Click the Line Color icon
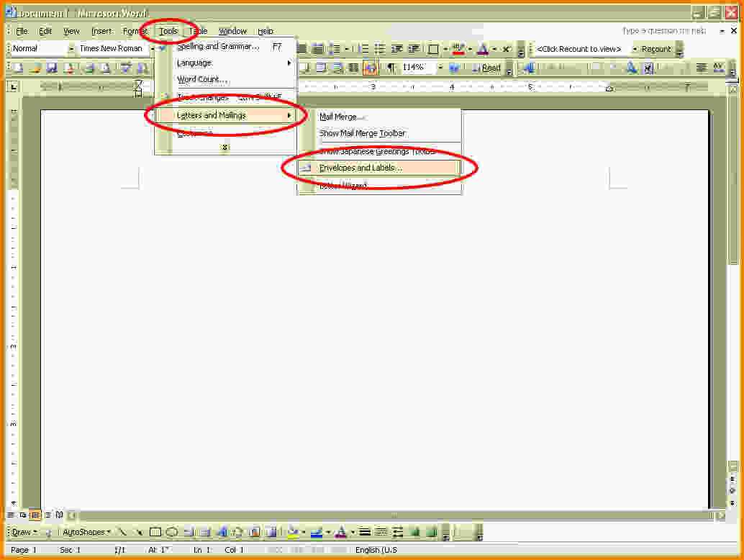Image resolution: width=744 pixels, height=560 pixels. (x=317, y=532)
